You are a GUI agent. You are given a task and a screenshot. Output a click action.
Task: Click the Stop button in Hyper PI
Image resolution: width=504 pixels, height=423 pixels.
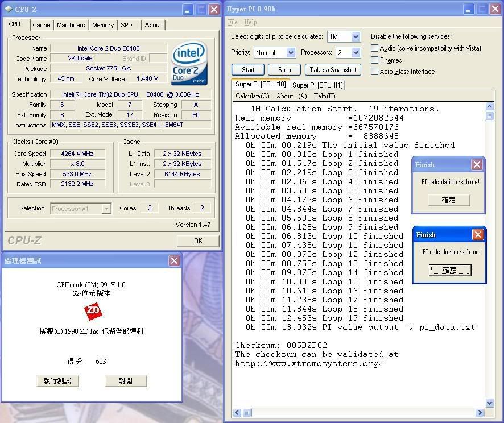[x=284, y=70]
